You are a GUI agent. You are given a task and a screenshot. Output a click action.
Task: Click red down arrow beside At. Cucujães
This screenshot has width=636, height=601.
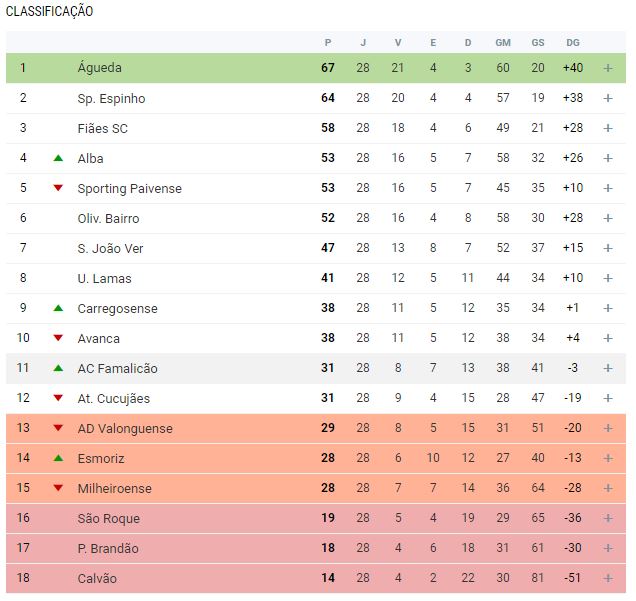[x=58, y=398]
